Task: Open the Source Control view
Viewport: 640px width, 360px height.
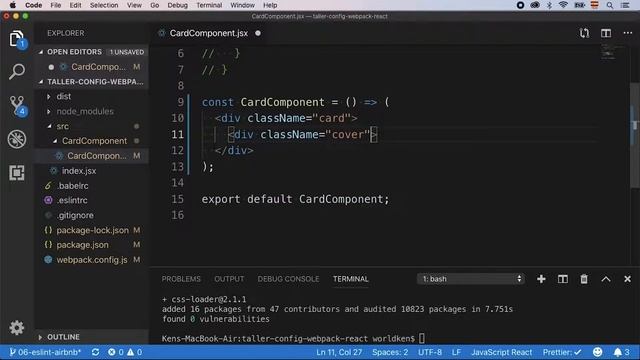Action: pyautogui.click(x=17, y=106)
